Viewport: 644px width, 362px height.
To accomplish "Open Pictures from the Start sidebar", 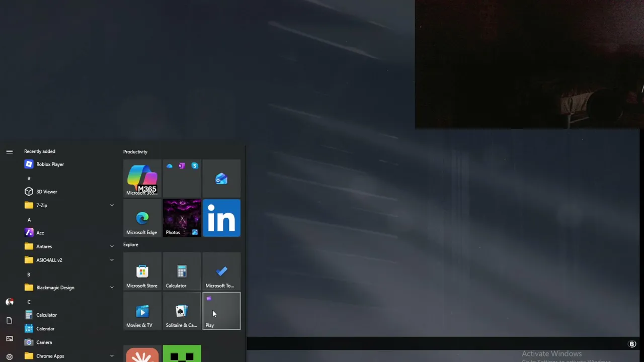I will point(9,338).
